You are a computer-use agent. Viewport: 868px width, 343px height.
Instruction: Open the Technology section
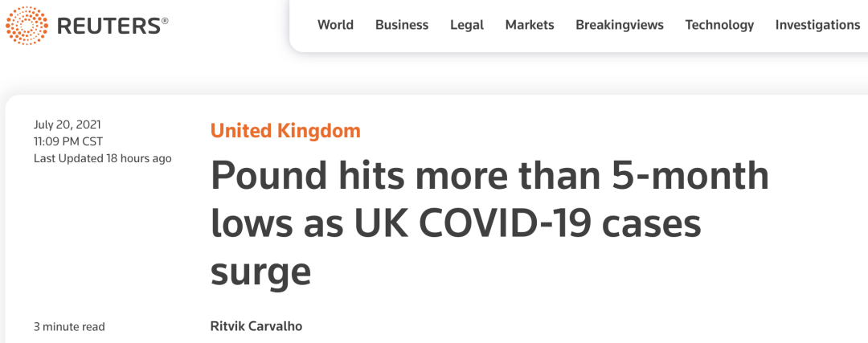coord(719,25)
